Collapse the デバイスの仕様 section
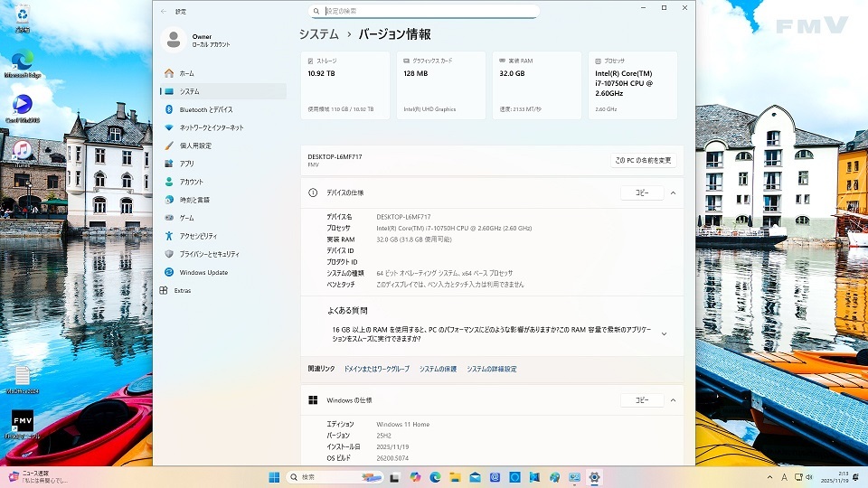Image resolution: width=868 pixels, height=488 pixels. tap(673, 192)
